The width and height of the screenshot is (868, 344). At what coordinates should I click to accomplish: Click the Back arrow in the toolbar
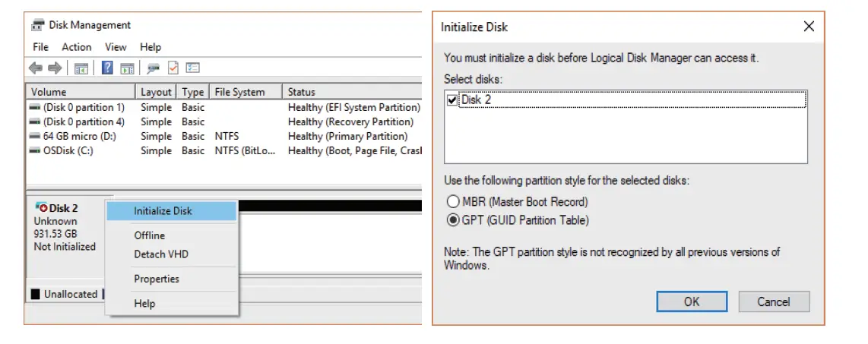coord(36,68)
